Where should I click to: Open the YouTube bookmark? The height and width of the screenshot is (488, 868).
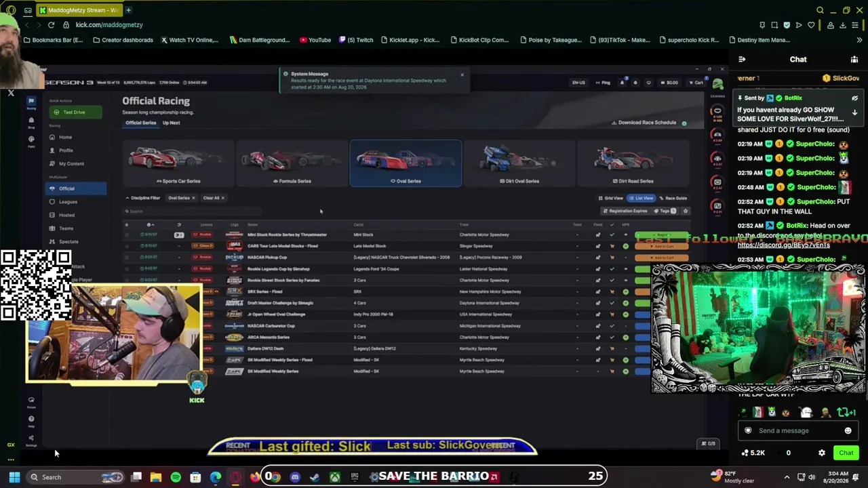pyautogui.click(x=315, y=40)
